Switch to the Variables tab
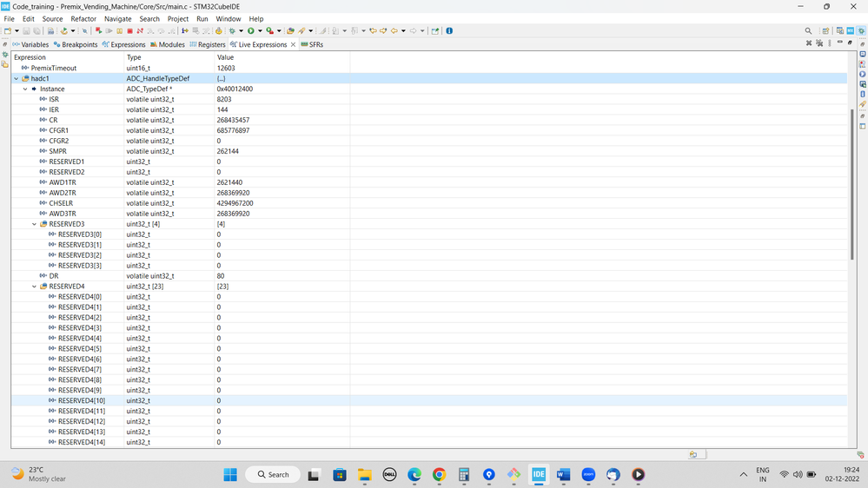Screen dimensions: 868x488 click(30, 44)
